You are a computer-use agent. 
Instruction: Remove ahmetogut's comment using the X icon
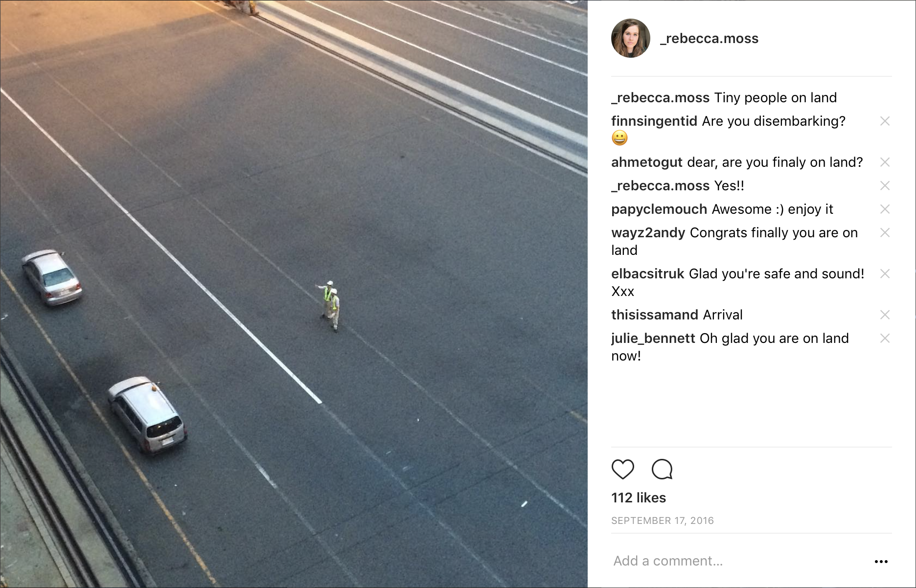[x=885, y=162]
